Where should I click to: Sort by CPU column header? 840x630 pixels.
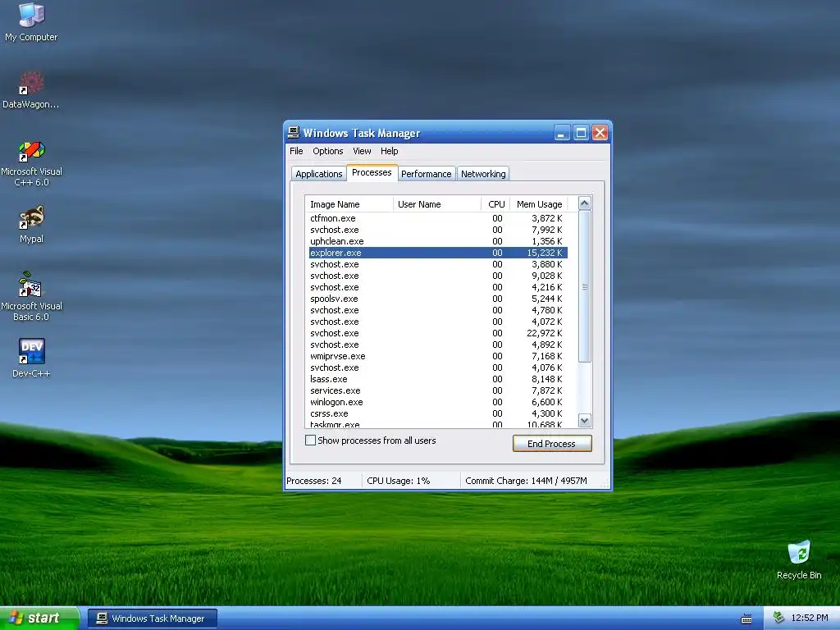click(x=495, y=204)
